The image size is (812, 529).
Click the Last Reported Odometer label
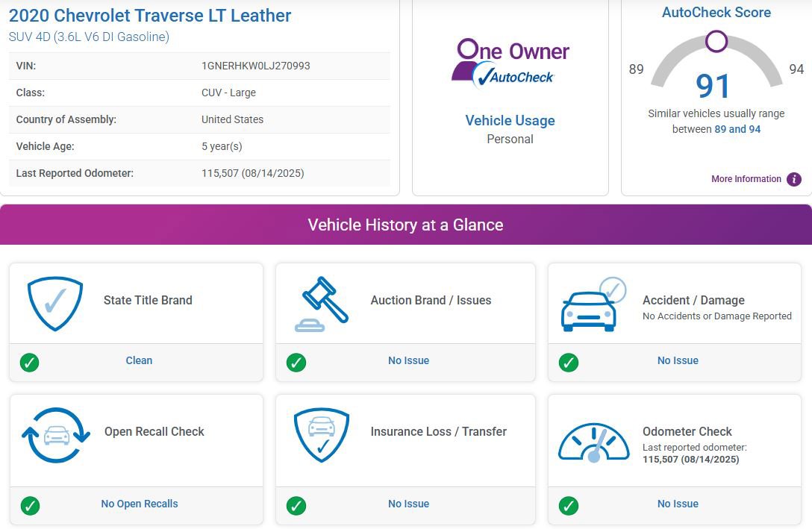click(75, 173)
